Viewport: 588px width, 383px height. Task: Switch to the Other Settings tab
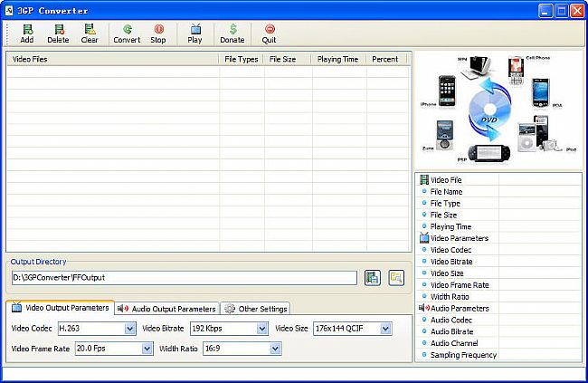[x=256, y=309]
